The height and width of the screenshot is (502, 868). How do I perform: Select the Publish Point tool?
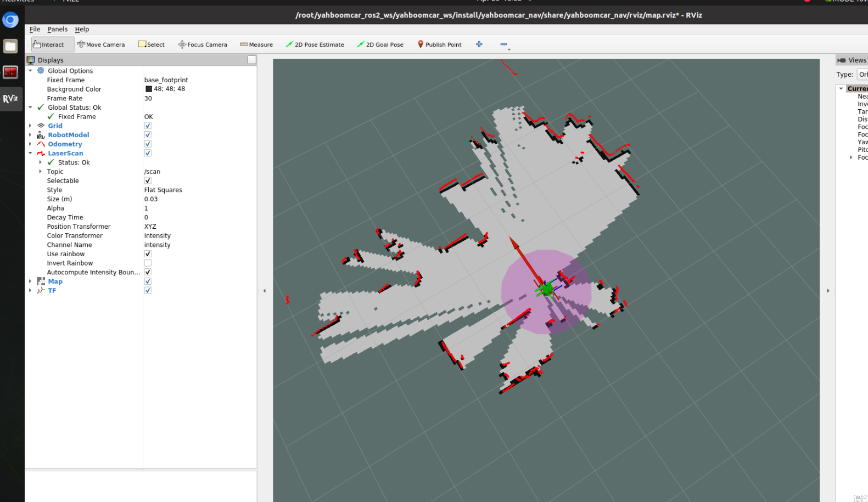pyautogui.click(x=439, y=44)
